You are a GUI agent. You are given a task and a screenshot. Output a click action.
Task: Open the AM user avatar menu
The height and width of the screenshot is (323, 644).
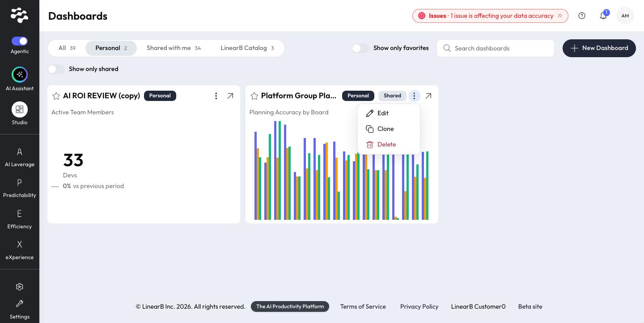625,16
